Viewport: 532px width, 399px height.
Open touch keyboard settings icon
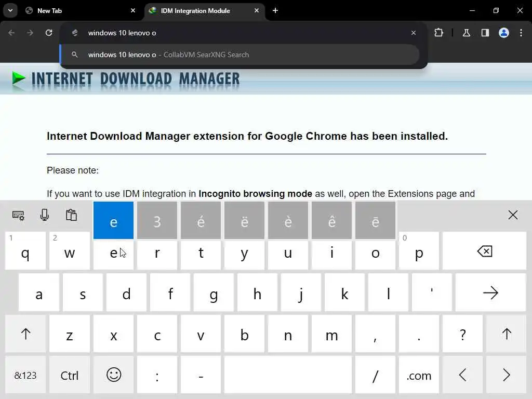click(18, 215)
